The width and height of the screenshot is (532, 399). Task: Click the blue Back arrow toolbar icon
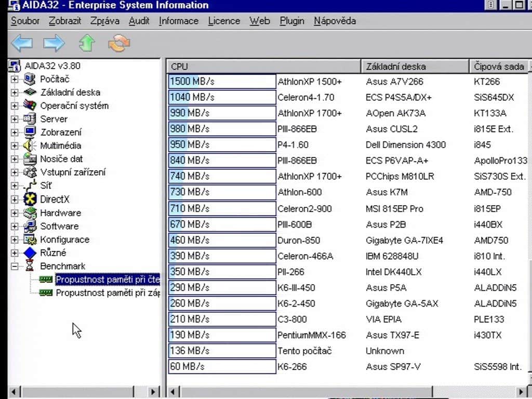tap(22, 43)
